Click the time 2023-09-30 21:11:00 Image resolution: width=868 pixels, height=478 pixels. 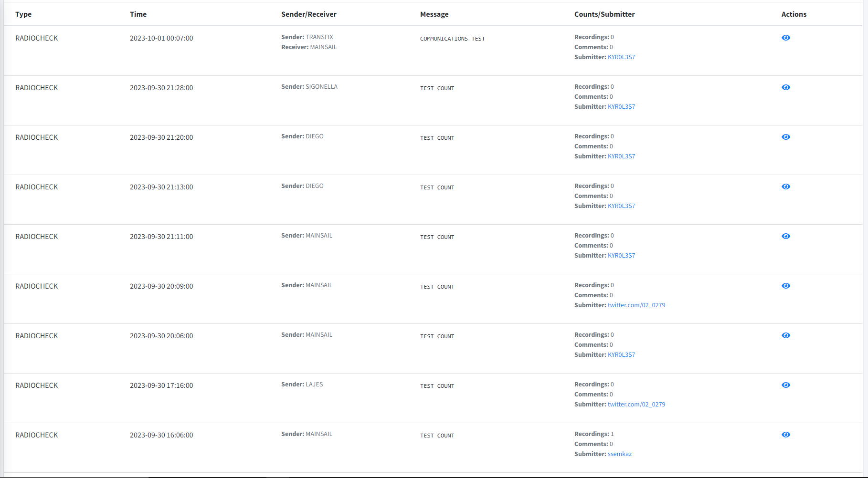(x=161, y=237)
